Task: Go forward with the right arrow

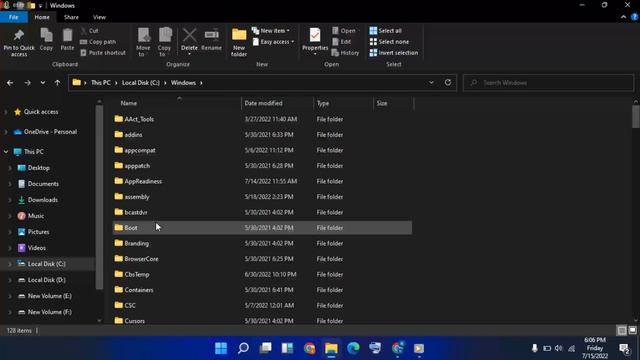Action: [x=27, y=83]
